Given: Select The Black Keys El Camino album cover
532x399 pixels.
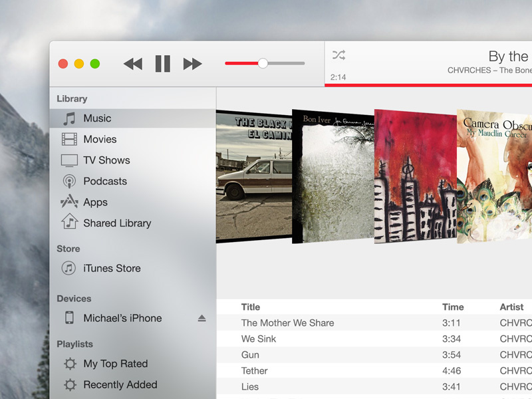Looking at the screenshot, I should [x=254, y=176].
